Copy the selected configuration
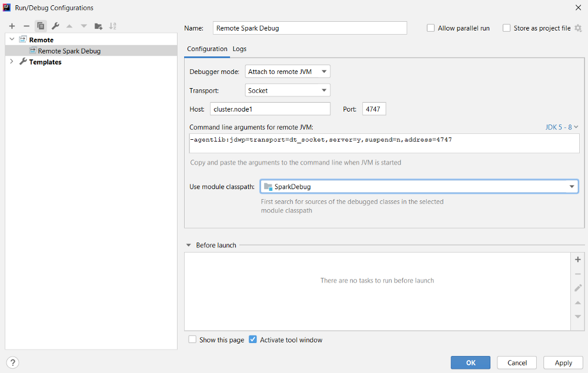 [41, 26]
